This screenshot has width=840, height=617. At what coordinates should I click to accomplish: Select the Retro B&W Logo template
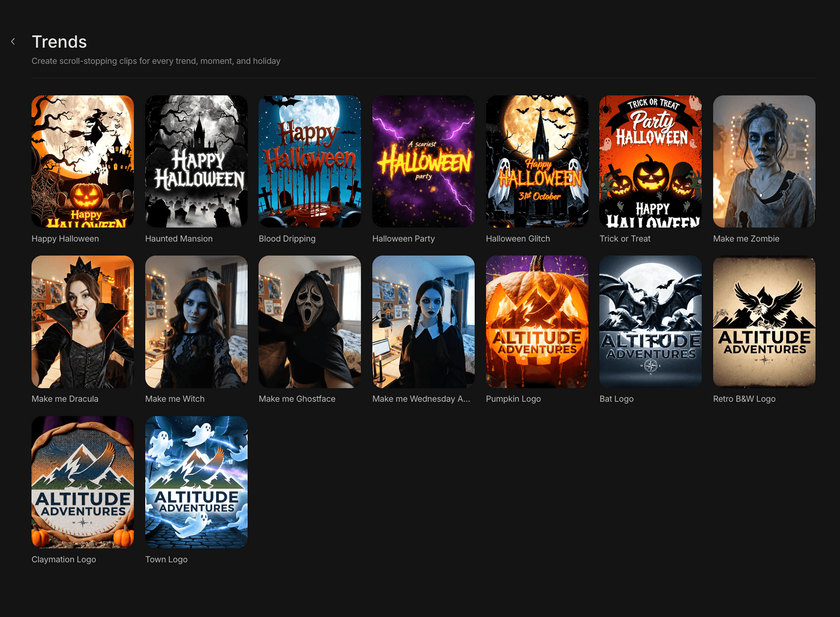(x=764, y=322)
